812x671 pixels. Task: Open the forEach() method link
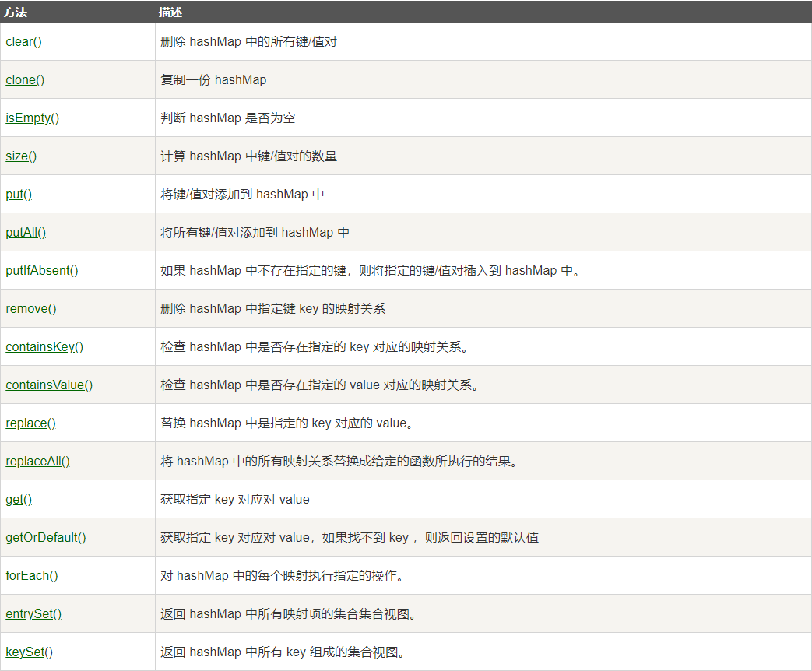pyautogui.click(x=32, y=576)
